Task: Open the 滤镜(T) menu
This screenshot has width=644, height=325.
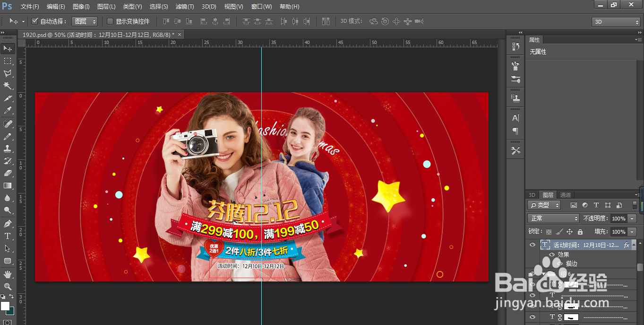Action: click(185, 7)
